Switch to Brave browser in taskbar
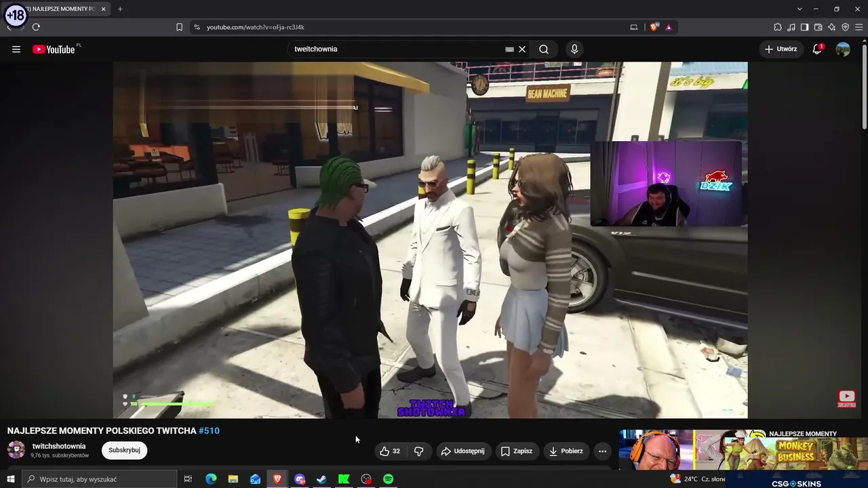The width and height of the screenshot is (868, 488). [x=277, y=479]
